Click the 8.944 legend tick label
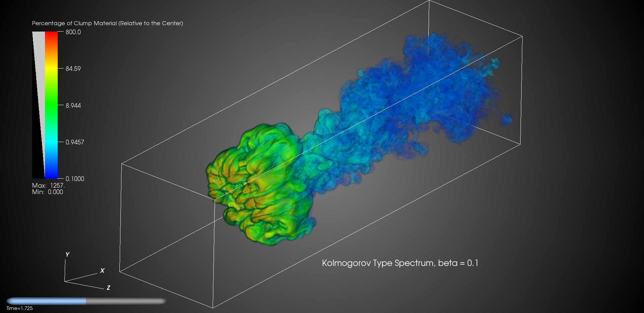Screen dimensions: 644x313 [73, 105]
